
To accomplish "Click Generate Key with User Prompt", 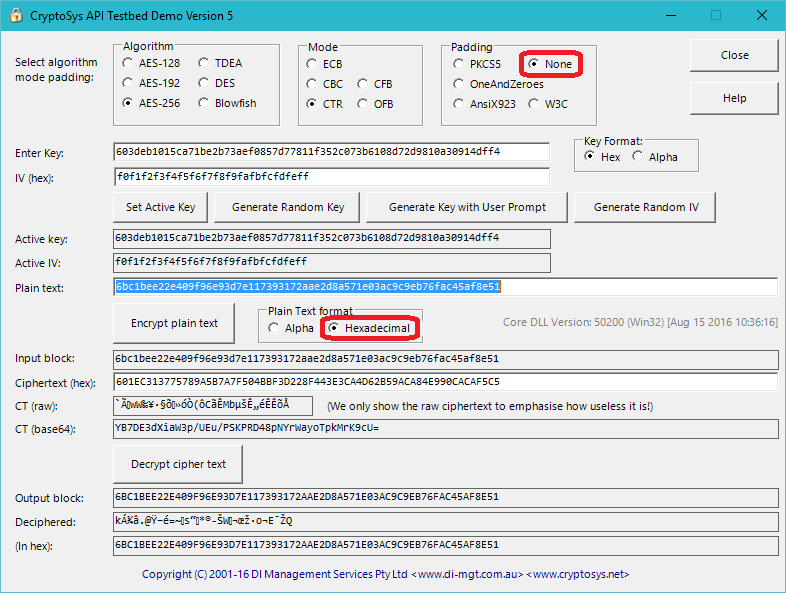I will coord(467,207).
